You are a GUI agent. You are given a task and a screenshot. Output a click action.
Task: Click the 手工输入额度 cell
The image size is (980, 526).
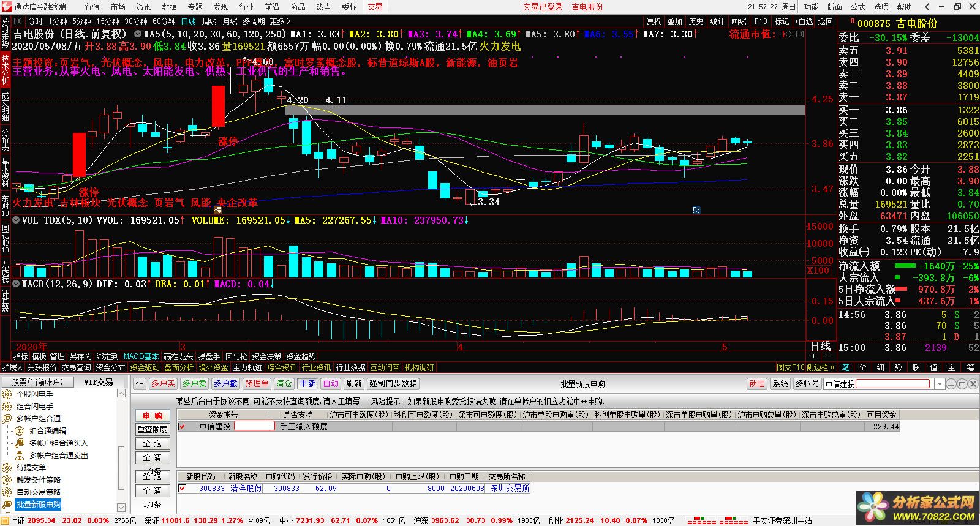tap(304, 426)
